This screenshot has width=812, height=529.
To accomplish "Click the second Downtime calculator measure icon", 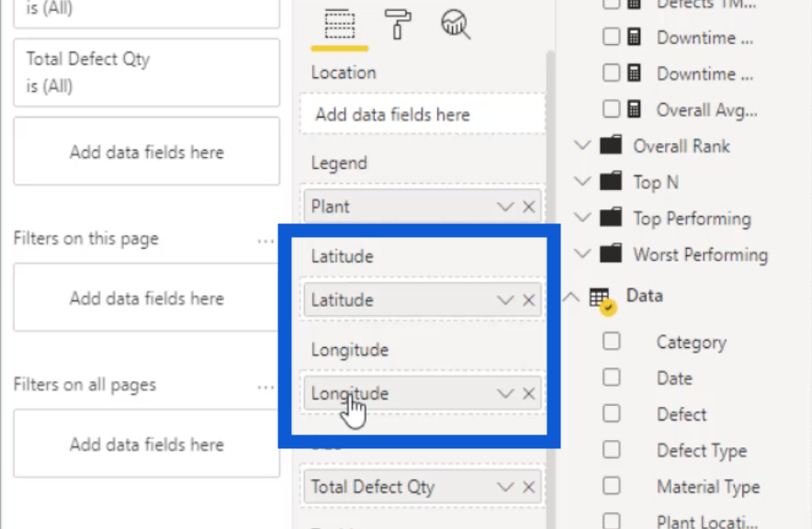I will (635, 73).
